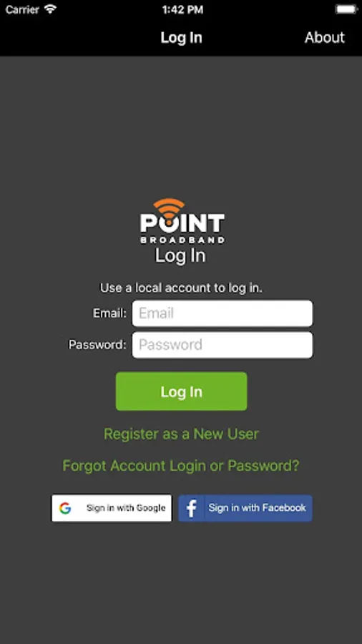Open the About page
Viewport: 362px width, 644px height.
pyautogui.click(x=324, y=37)
